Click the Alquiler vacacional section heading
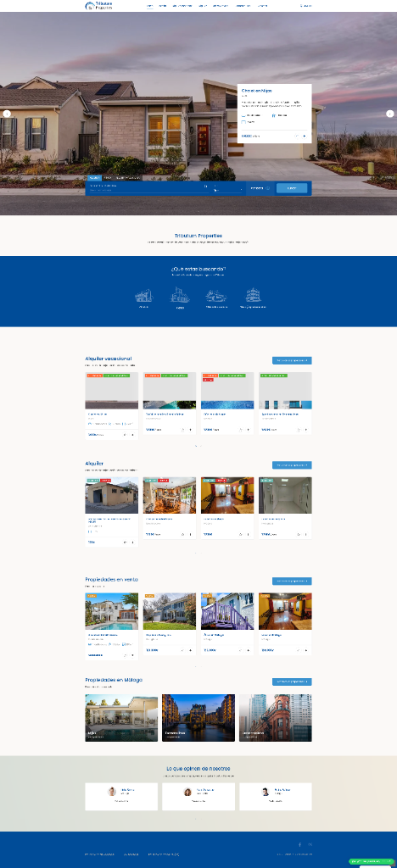 pyautogui.click(x=108, y=359)
